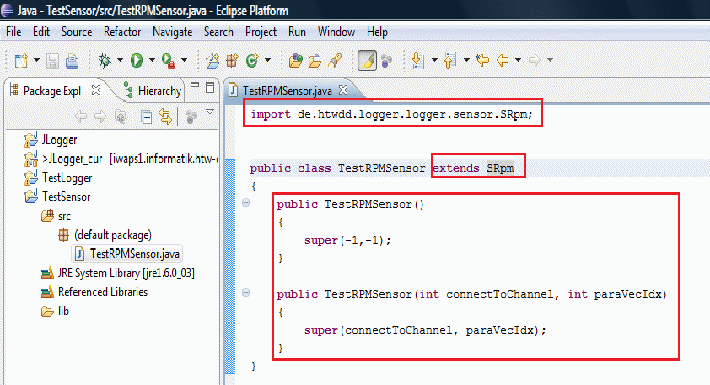Image resolution: width=710 pixels, height=385 pixels.
Task: Select the (default package) node
Action: (105, 235)
